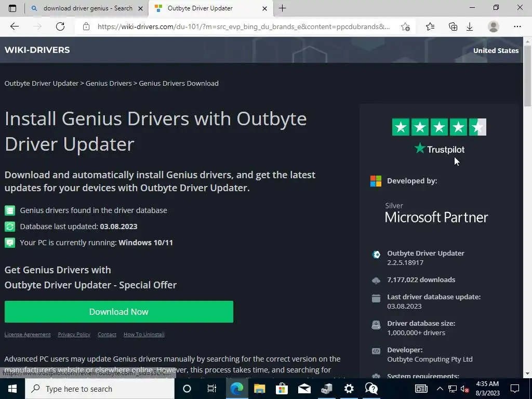Open Microsoft Store from taskbar
The width and height of the screenshot is (532, 399).
(x=282, y=389)
